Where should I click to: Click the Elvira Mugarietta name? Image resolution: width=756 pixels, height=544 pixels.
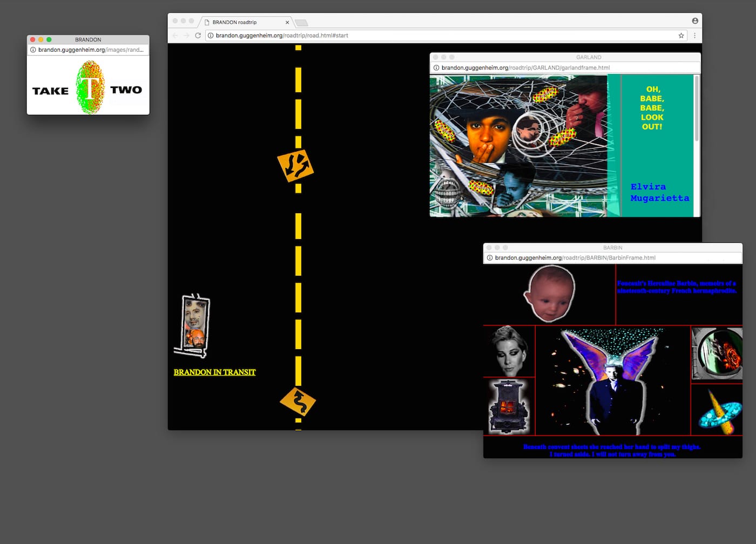[660, 192]
